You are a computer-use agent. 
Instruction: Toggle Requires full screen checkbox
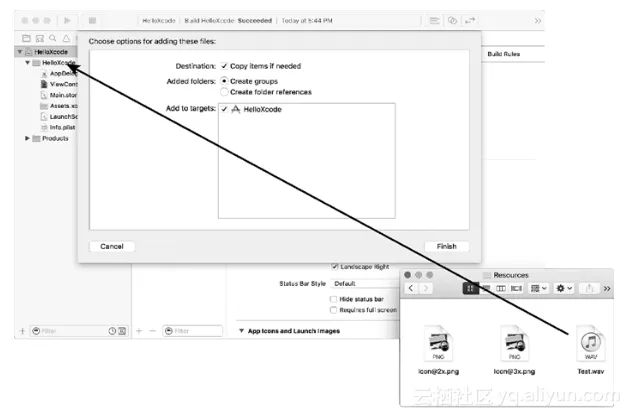point(333,310)
